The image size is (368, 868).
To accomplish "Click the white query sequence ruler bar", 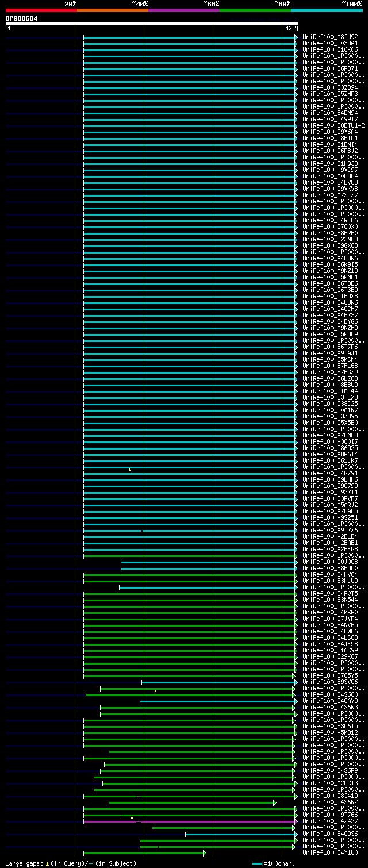I will coord(152,24).
